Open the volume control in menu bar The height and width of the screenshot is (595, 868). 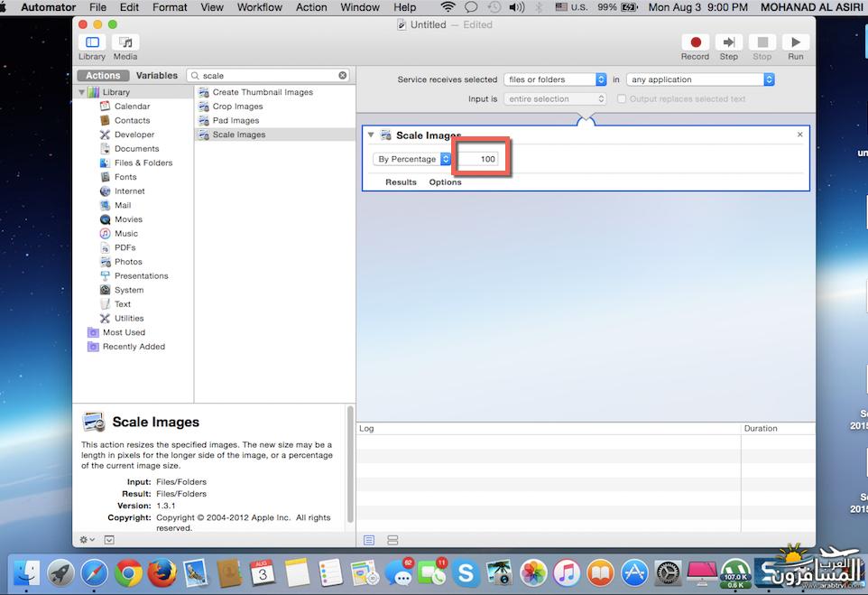click(x=516, y=7)
